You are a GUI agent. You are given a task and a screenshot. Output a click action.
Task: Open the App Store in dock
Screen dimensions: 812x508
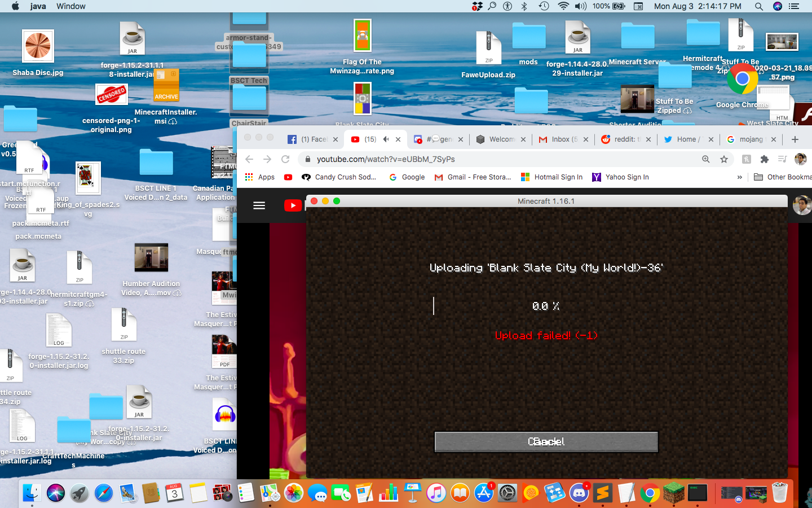pyautogui.click(x=484, y=493)
